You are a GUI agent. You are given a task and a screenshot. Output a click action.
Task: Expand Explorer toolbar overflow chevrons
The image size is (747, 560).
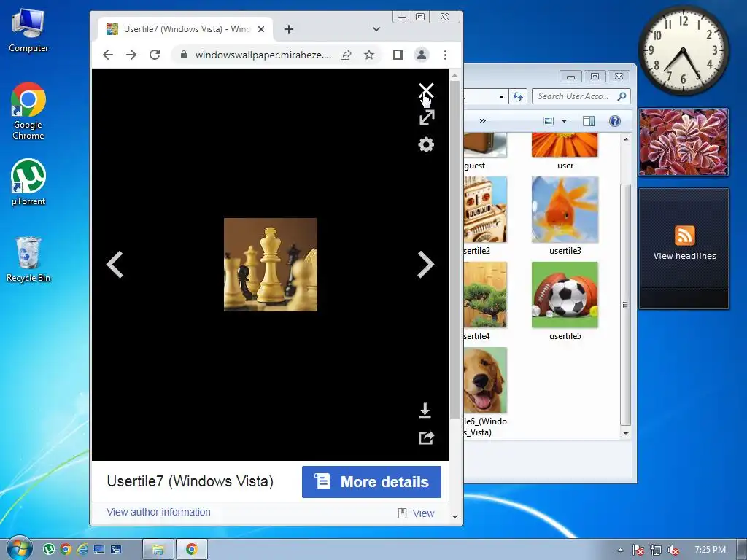click(483, 121)
